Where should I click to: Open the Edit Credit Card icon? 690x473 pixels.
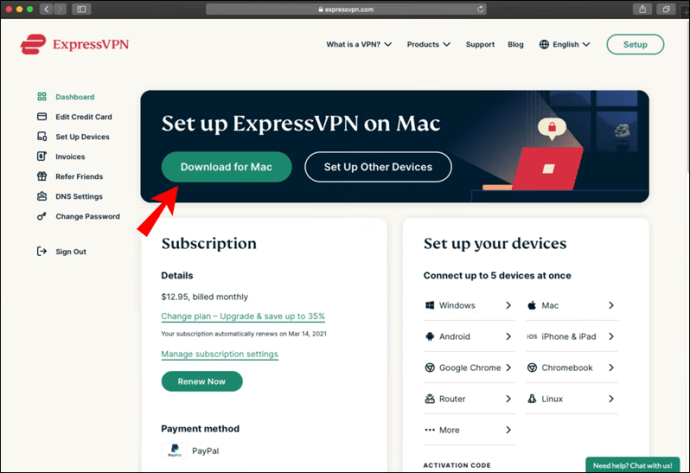(42, 117)
